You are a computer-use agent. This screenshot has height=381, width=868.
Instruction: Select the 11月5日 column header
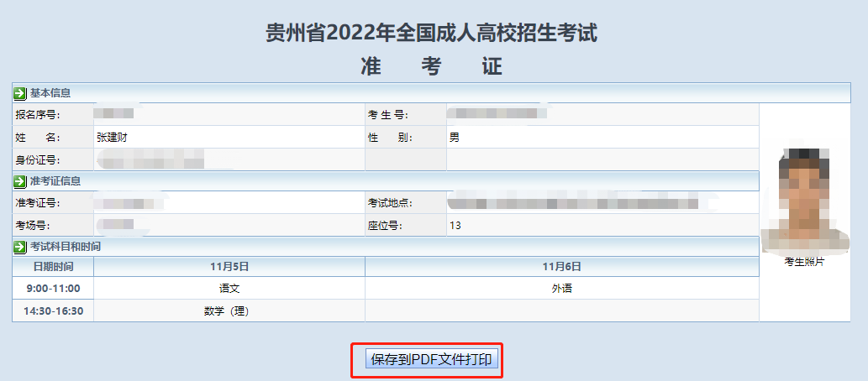click(x=229, y=267)
